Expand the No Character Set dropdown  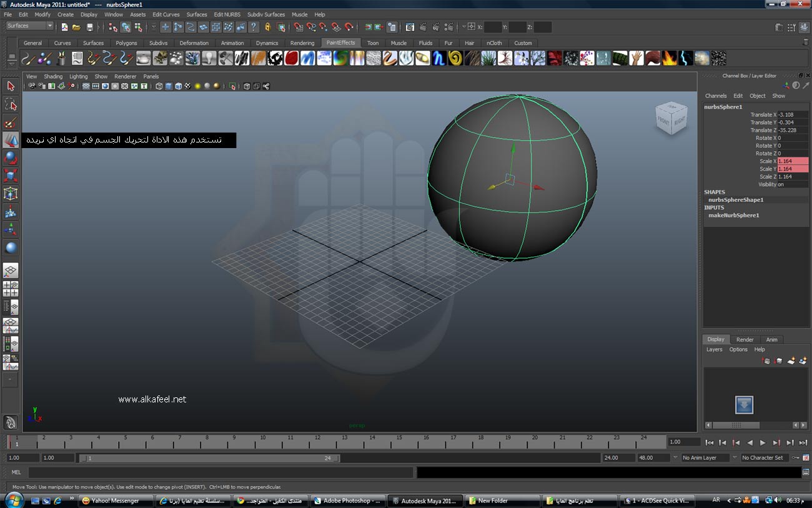764,458
